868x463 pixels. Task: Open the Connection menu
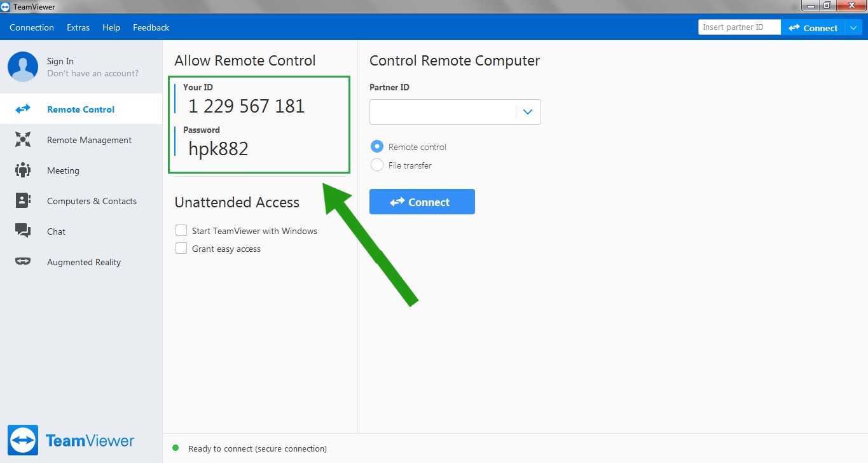tap(32, 27)
